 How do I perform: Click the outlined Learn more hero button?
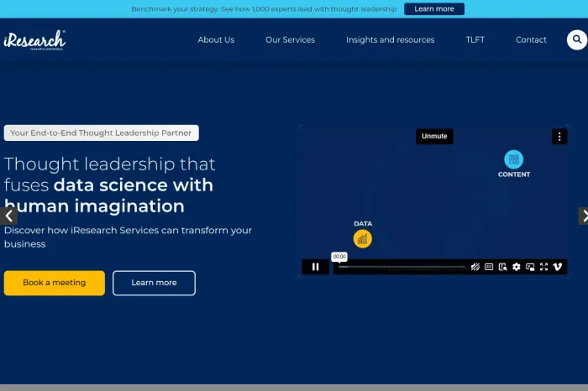[x=154, y=283]
